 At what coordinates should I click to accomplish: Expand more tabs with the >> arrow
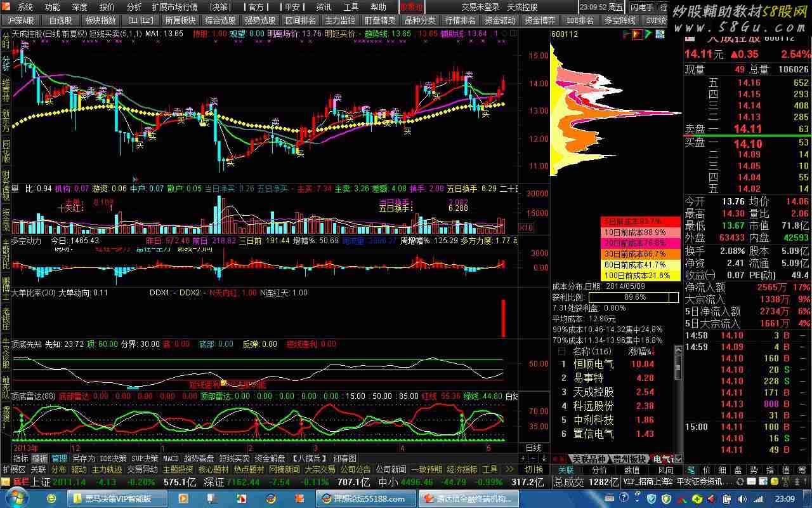click(x=509, y=470)
